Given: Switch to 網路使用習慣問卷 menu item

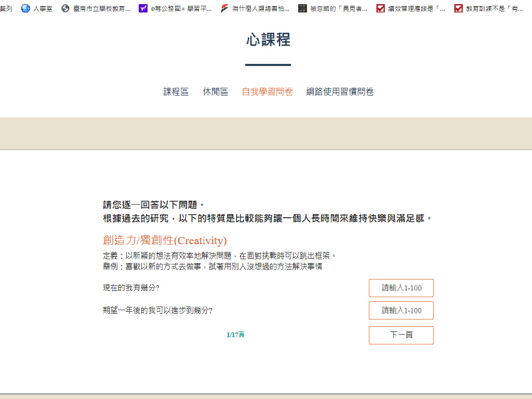Looking at the screenshot, I should [340, 92].
